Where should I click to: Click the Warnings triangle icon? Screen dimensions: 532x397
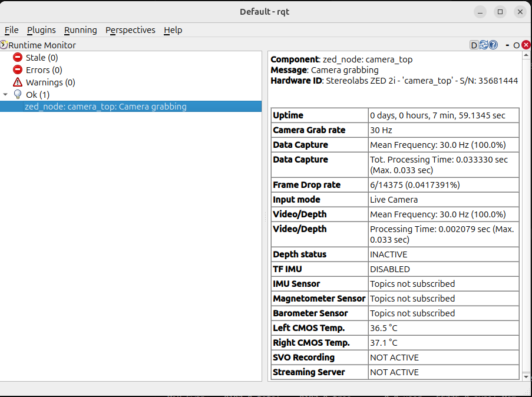pos(18,82)
